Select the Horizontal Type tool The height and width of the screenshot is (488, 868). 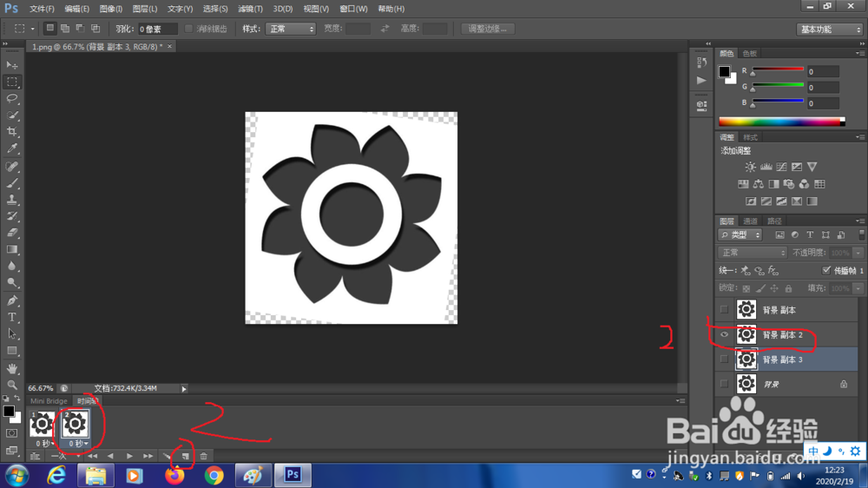pos(12,318)
